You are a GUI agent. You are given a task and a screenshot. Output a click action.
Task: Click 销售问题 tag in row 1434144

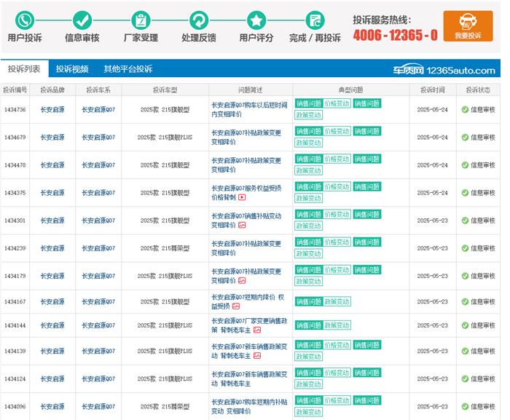point(309,325)
